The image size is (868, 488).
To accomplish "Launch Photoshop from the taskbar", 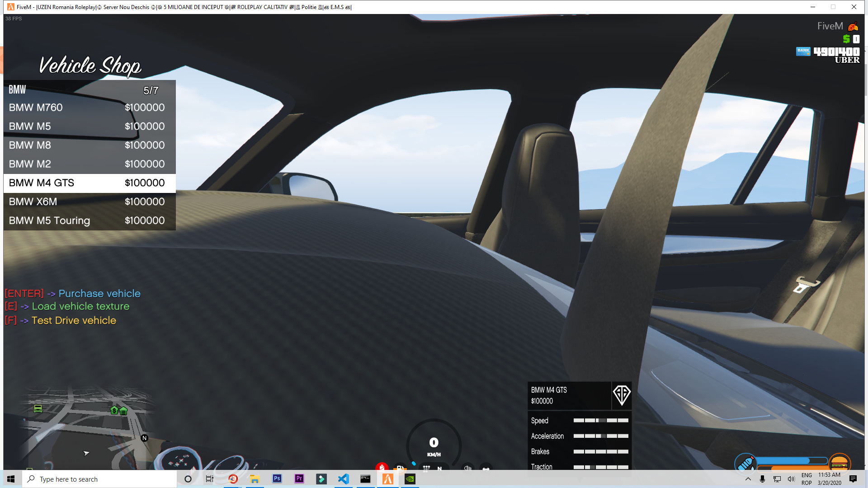I will pos(277,479).
